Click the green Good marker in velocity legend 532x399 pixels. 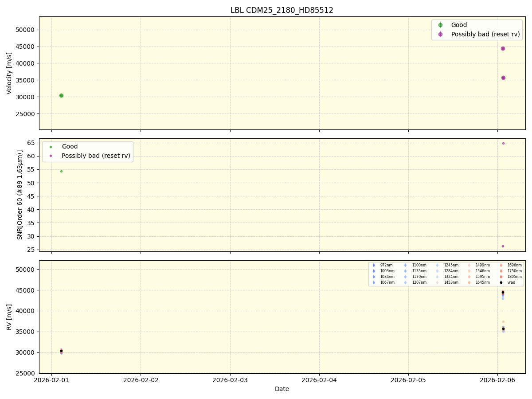coord(440,24)
